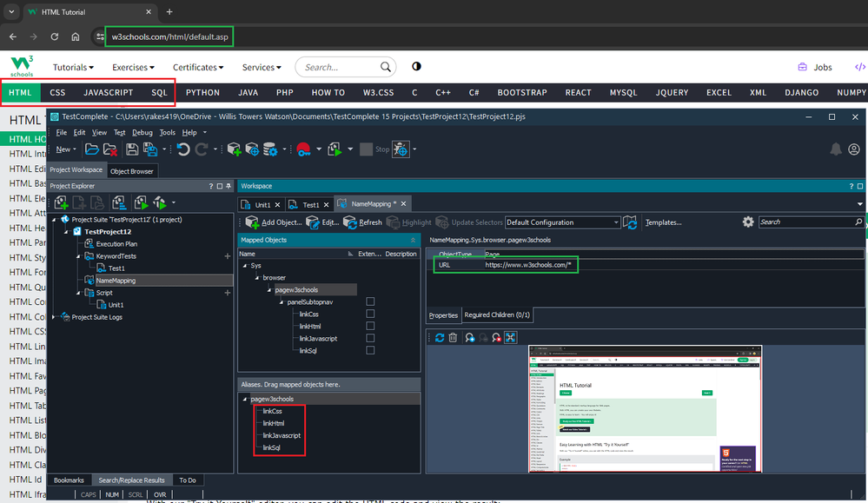Image resolution: width=868 pixels, height=503 pixels.
Task: Toggle w3schools dark mode contrast icon
Action: coord(416,67)
